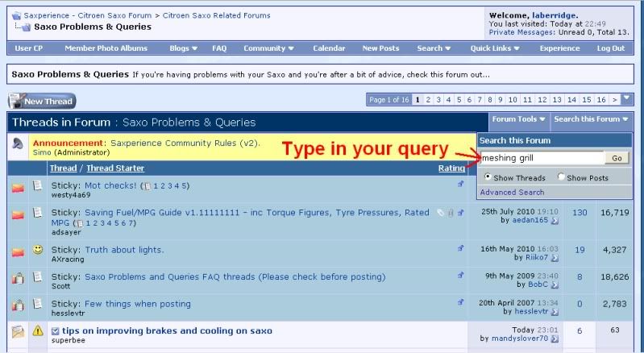Screen dimensions: 644x353
Task: Open the page jump dropdown arrow after pagination
Action: coord(627,99)
